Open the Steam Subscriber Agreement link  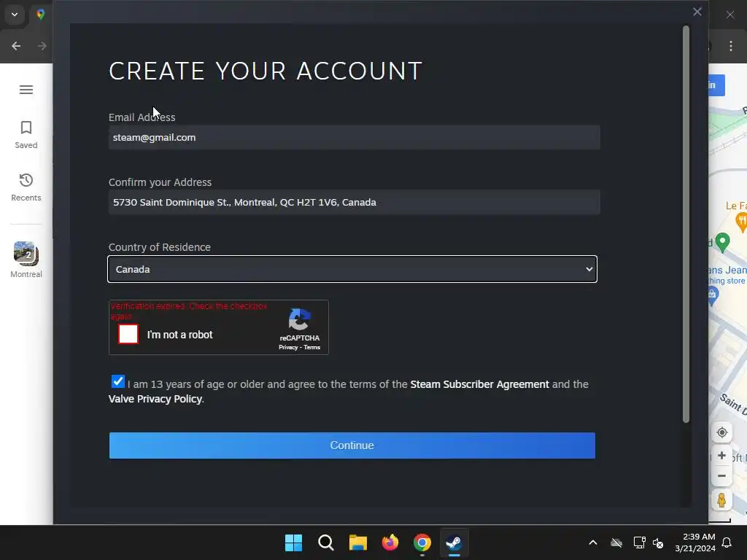(x=479, y=384)
